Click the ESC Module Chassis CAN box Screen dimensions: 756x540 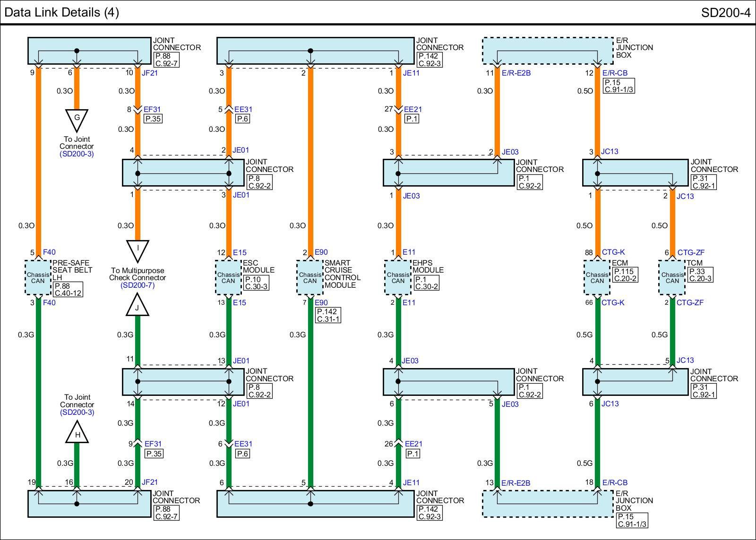[x=228, y=277]
